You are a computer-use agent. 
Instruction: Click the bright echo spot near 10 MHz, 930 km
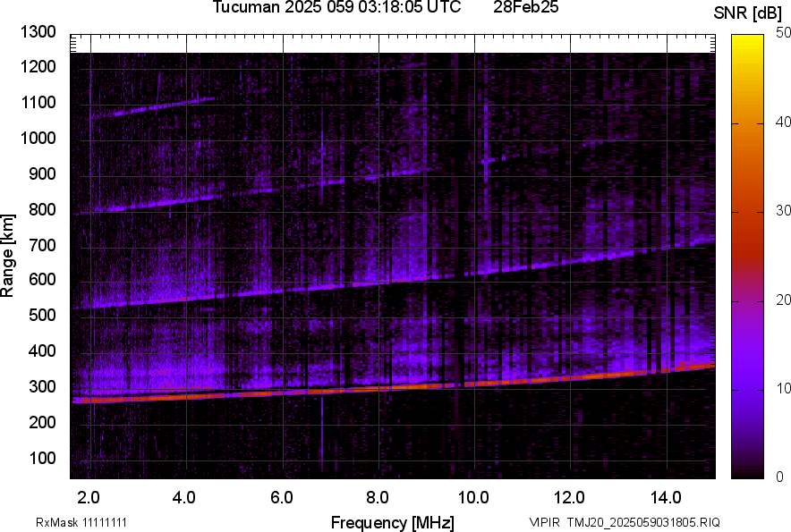point(486,161)
